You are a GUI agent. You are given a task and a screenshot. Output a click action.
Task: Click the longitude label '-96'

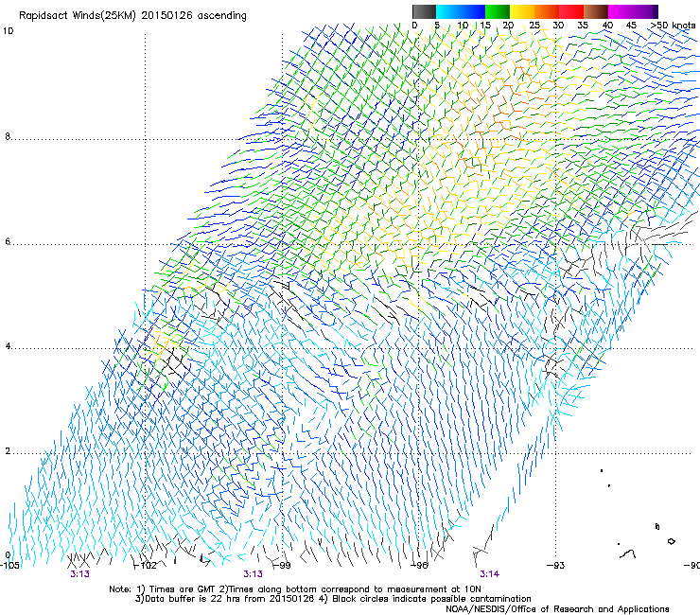pyautogui.click(x=420, y=566)
